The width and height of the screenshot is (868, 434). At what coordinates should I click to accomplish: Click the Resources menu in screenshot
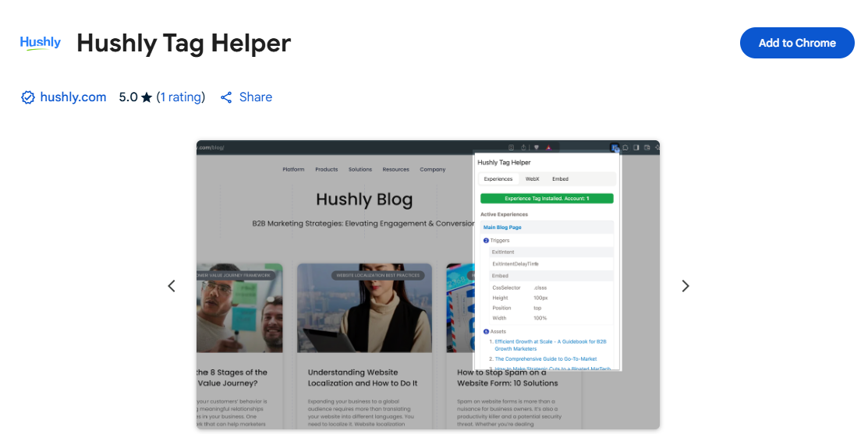(396, 170)
